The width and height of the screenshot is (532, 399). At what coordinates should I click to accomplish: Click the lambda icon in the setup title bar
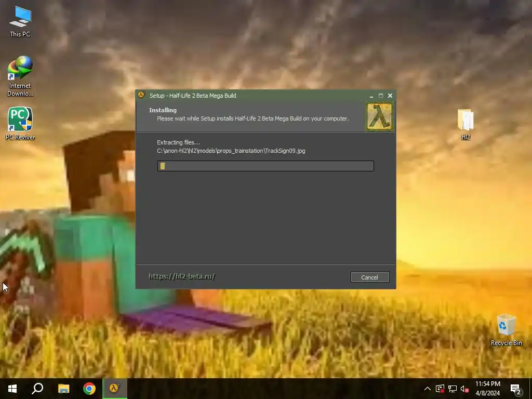pyautogui.click(x=141, y=95)
